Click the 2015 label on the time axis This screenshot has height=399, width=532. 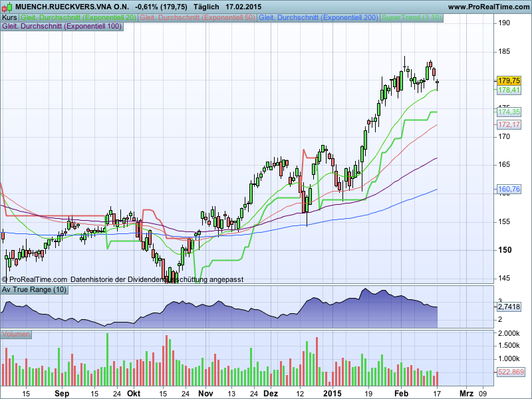tap(332, 394)
